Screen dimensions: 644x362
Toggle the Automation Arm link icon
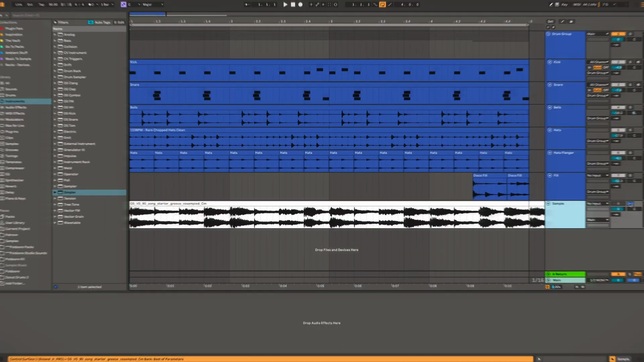[x=317, y=5]
